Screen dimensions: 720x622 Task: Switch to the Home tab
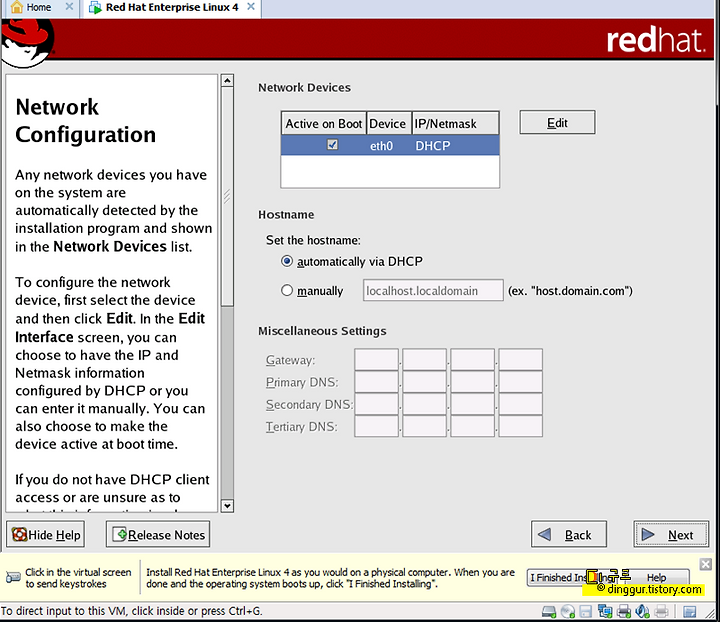click(41, 8)
